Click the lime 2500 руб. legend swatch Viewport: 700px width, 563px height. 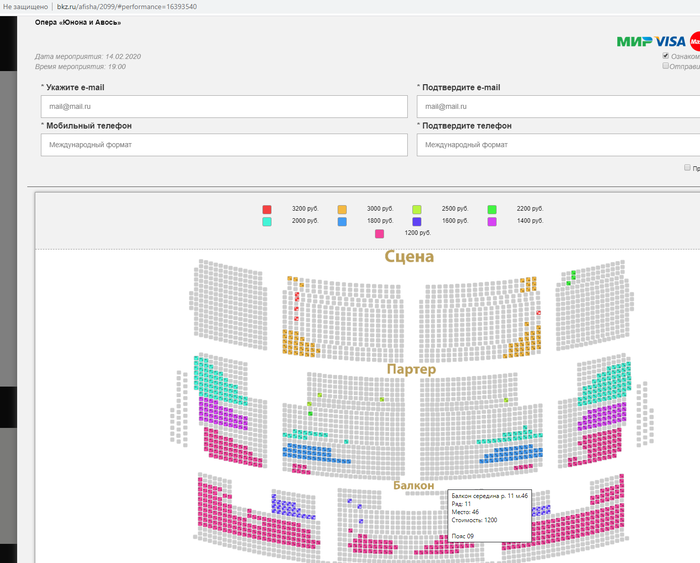click(x=417, y=209)
